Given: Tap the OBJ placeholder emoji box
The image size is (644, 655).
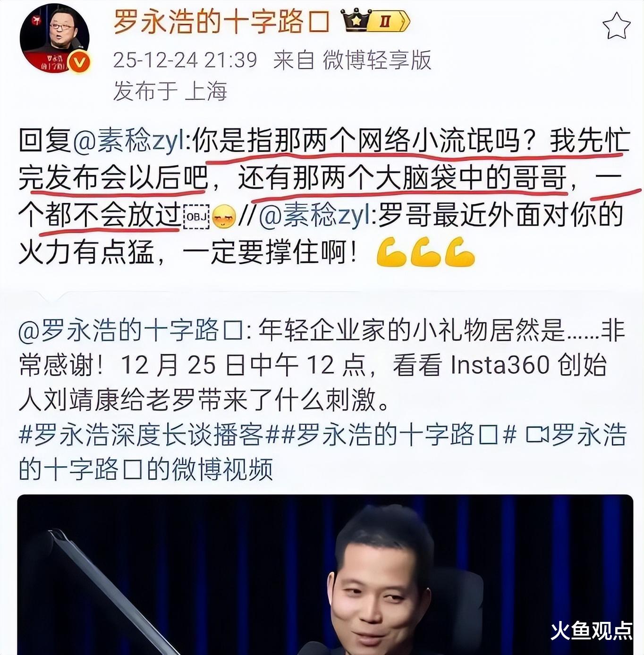Looking at the screenshot, I should pos(196,217).
